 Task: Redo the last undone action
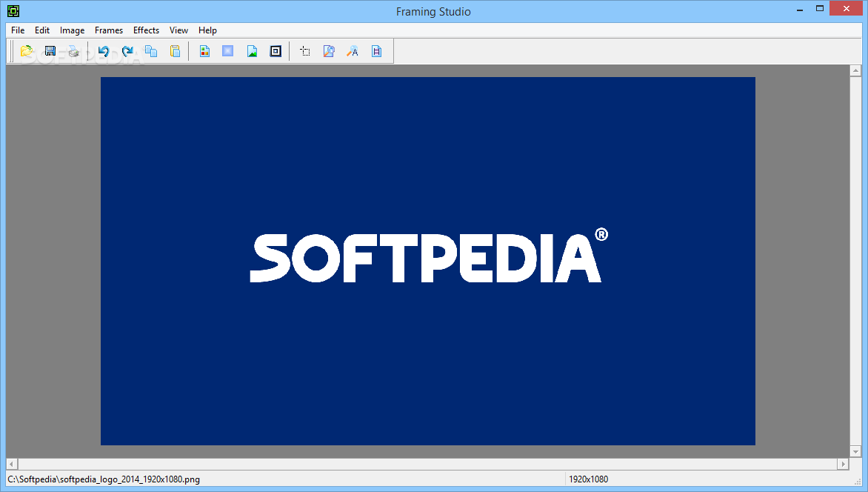[127, 51]
